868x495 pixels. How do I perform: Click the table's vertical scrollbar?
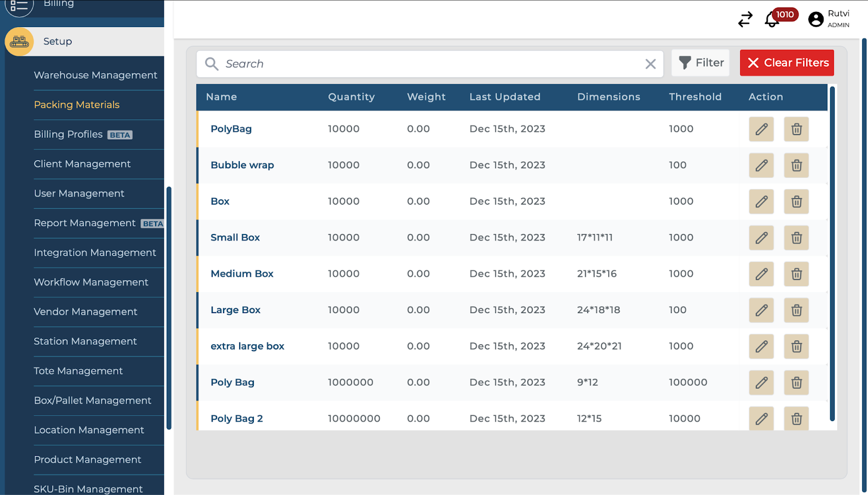[832, 253]
